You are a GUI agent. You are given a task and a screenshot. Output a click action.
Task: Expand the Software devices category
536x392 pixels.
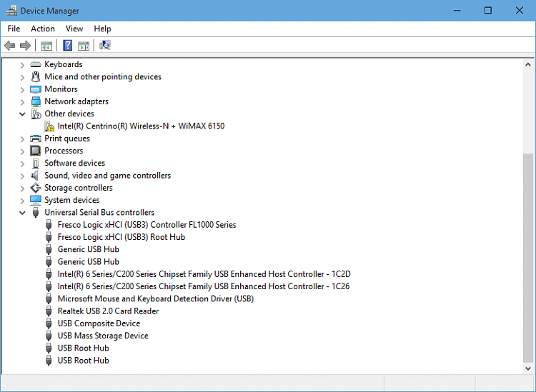point(22,164)
